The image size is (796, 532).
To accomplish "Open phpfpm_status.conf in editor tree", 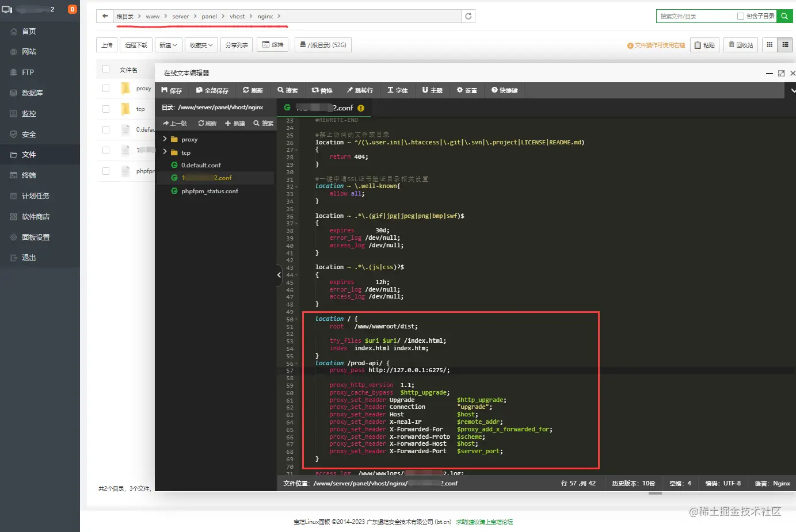I will pyautogui.click(x=210, y=191).
